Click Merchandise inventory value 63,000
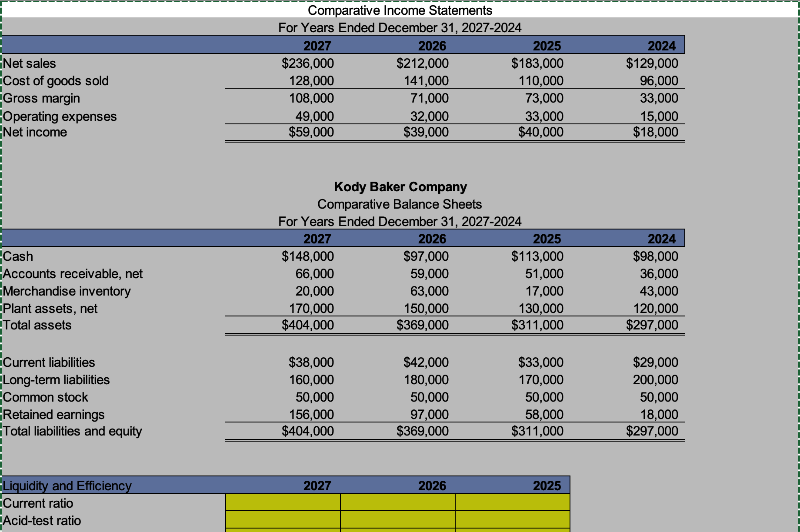Viewport: 800px width, 532px height. pos(430,291)
